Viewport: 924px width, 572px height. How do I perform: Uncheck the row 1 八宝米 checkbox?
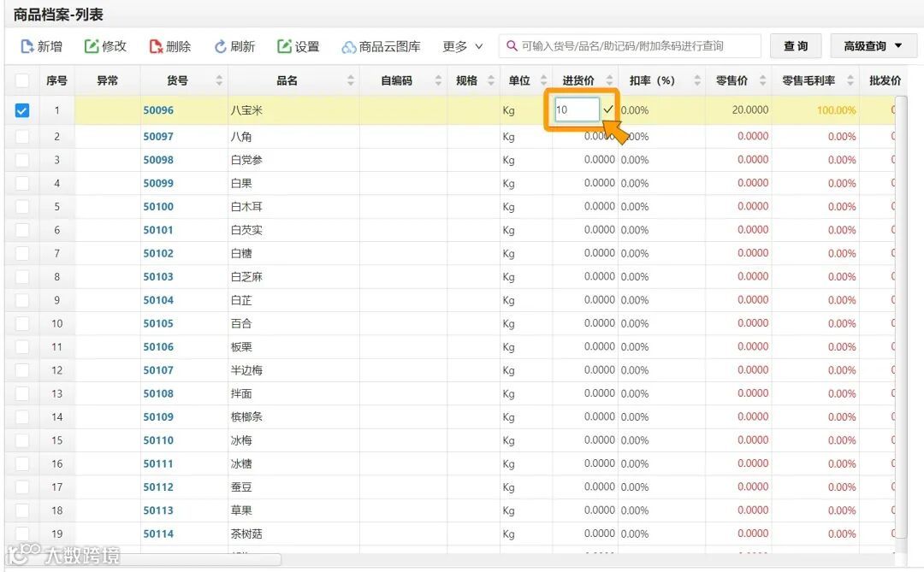point(21,110)
